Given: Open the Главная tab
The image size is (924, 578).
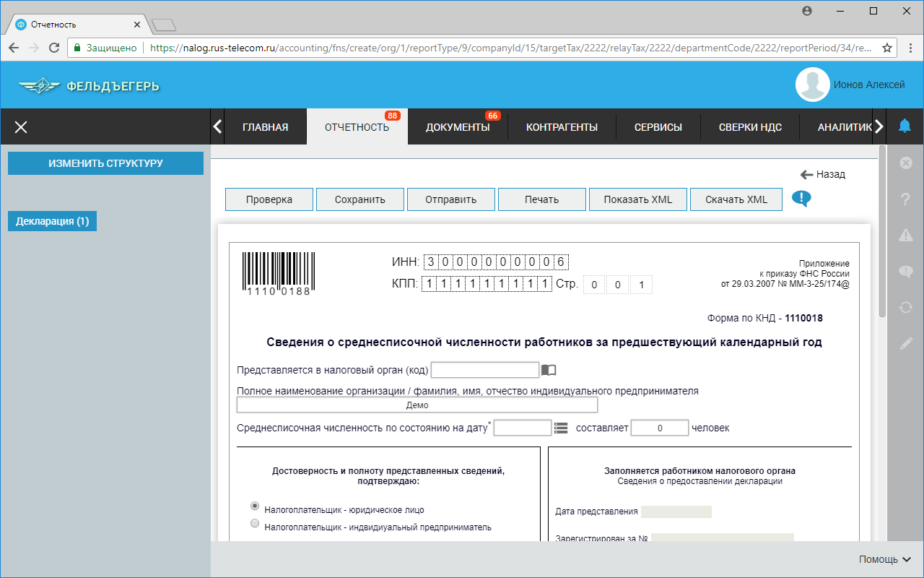Looking at the screenshot, I should click(x=265, y=127).
